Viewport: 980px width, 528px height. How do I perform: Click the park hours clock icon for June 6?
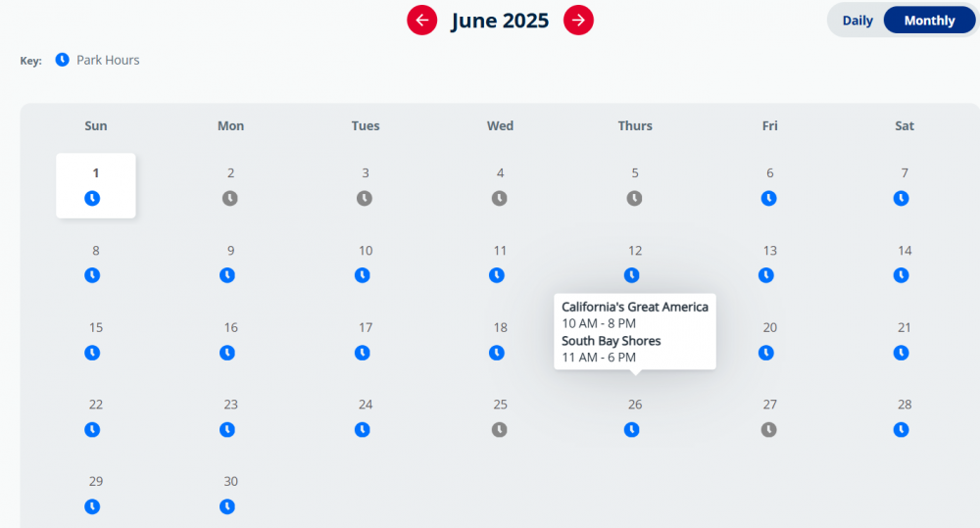(769, 198)
